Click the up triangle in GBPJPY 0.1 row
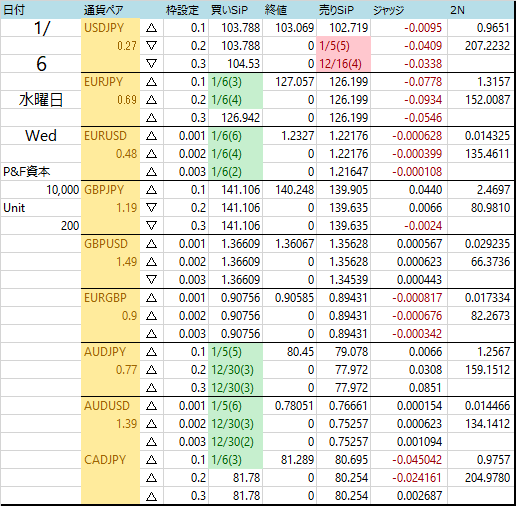 (x=151, y=190)
